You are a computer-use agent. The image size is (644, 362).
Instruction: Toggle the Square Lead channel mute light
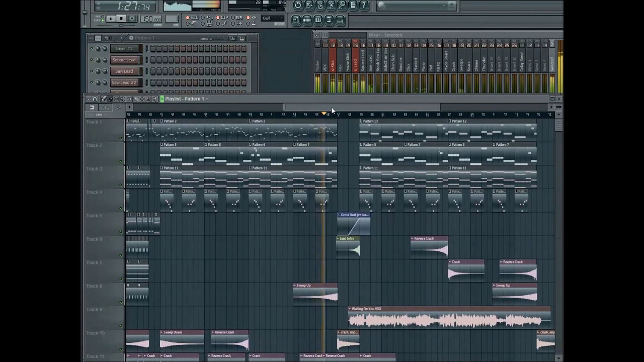(92, 60)
